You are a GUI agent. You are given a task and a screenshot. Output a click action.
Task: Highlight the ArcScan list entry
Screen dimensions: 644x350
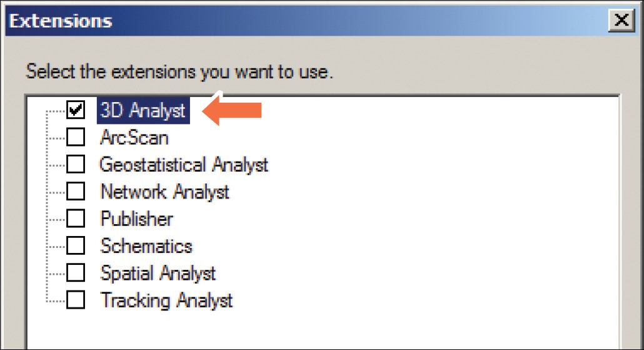(134, 137)
